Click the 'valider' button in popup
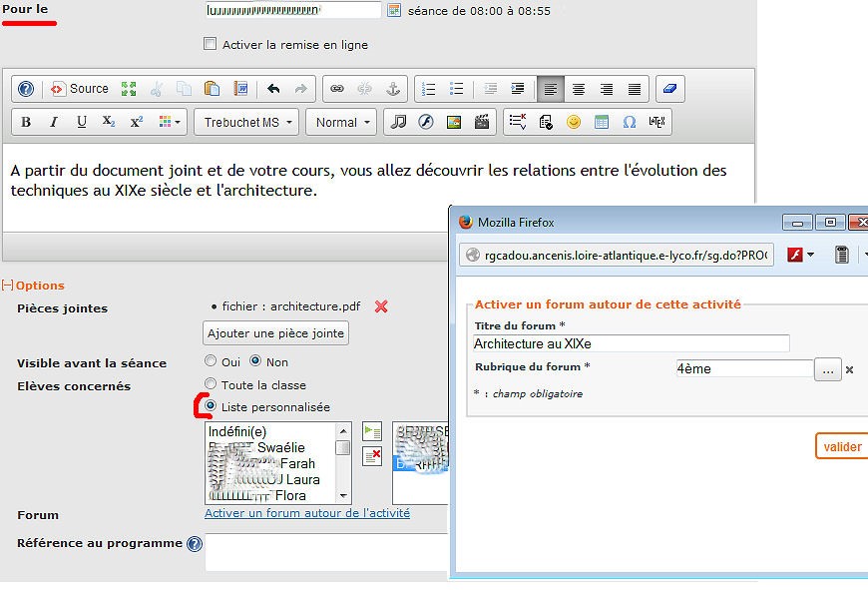 (842, 446)
